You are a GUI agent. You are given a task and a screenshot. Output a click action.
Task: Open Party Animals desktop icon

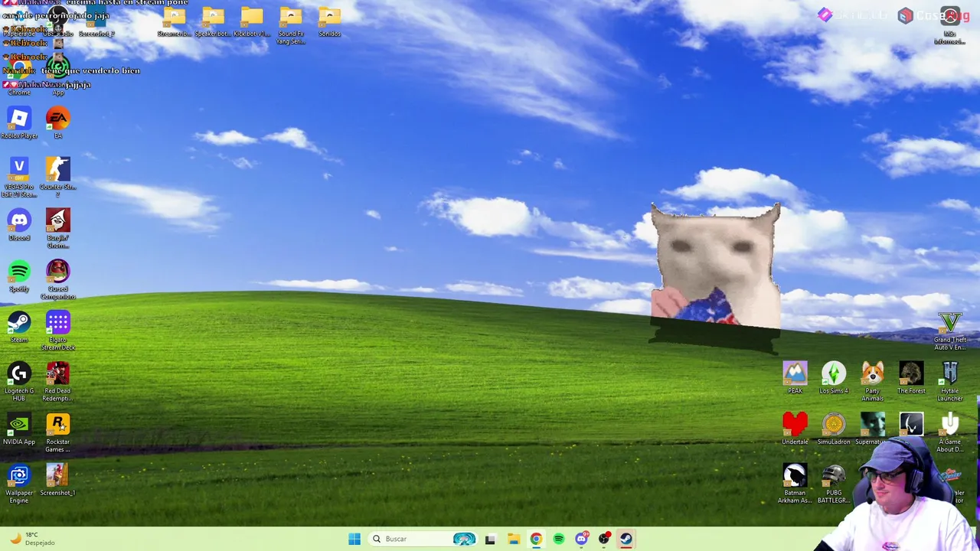[872, 381]
